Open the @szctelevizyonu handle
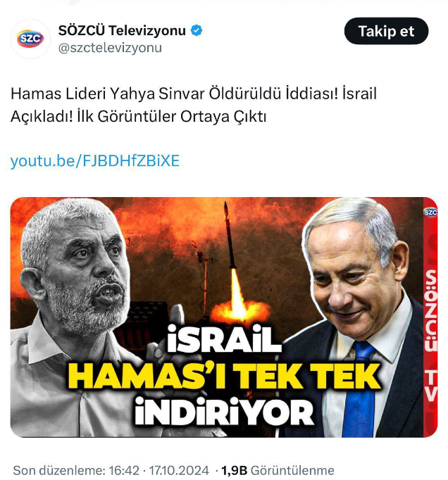The image size is (448, 480). 110,48
